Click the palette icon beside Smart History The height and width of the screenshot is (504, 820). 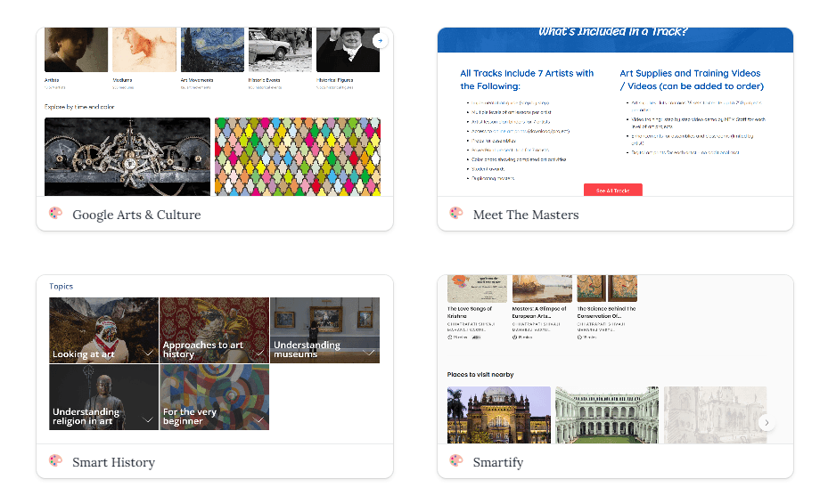(55, 460)
